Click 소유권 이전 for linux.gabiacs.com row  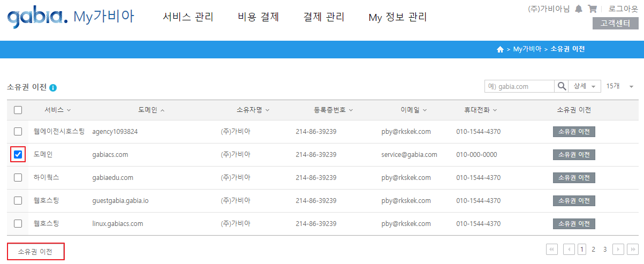tap(574, 224)
